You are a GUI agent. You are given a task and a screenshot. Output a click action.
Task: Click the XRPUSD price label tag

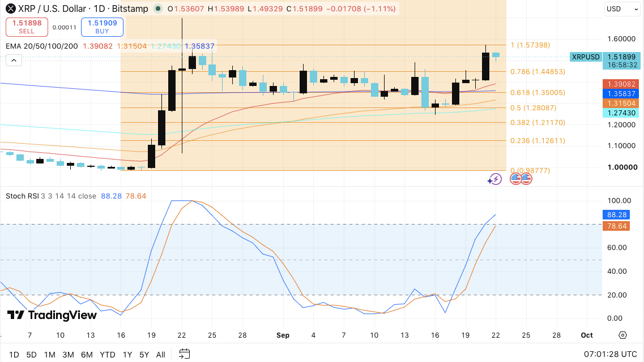point(586,57)
